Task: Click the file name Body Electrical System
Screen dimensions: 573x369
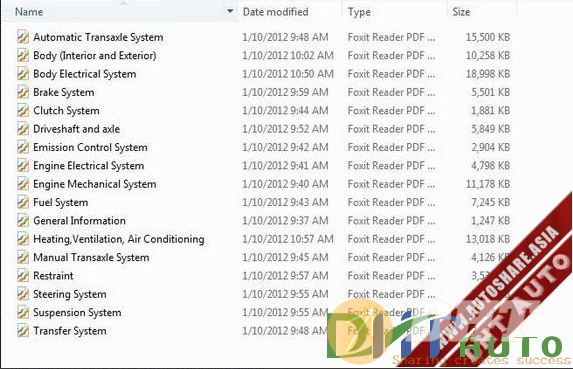Action: (85, 74)
